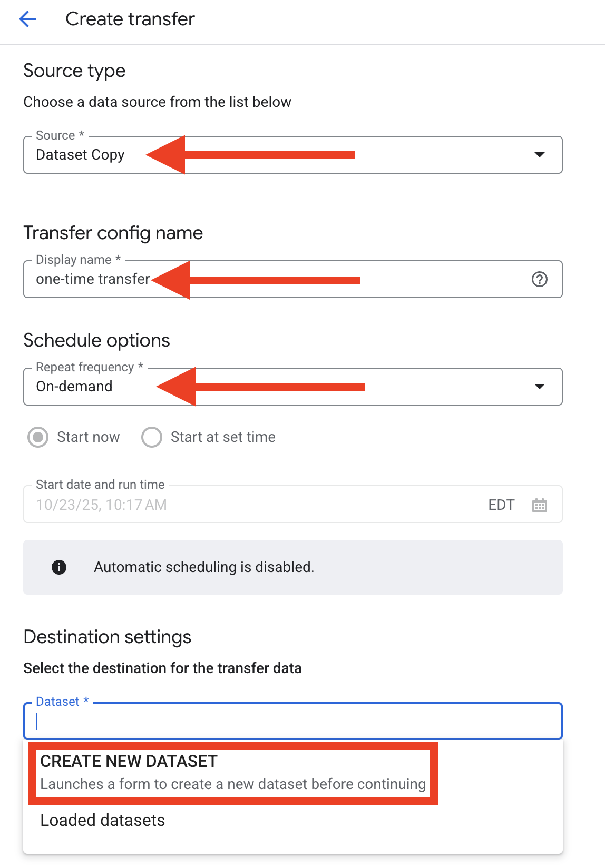The width and height of the screenshot is (605, 868).
Task: Open the calendar icon for start date
Action: tap(539, 505)
